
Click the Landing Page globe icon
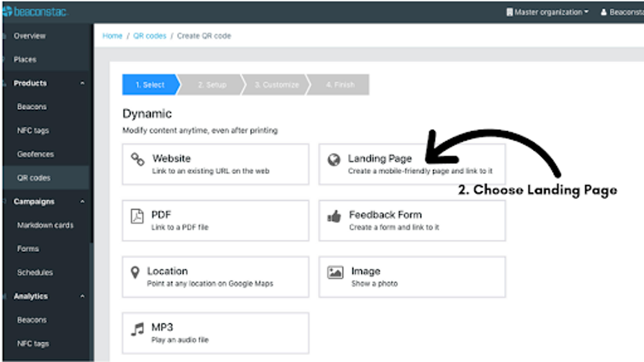tap(334, 160)
